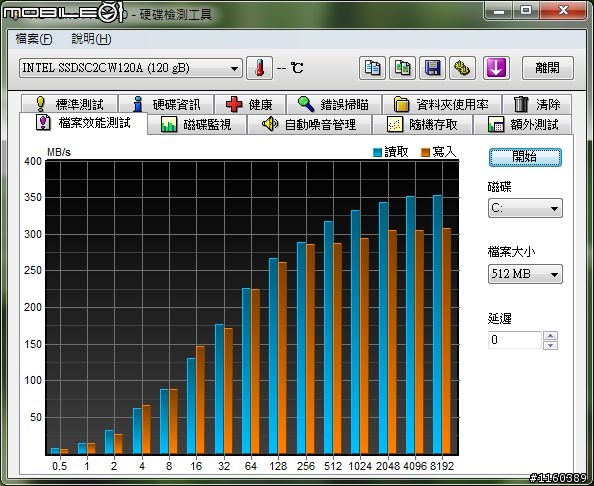Screen dimensions: 594x486
Task: Click the 延遲 delay input field
Action: pyautogui.click(x=515, y=340)
